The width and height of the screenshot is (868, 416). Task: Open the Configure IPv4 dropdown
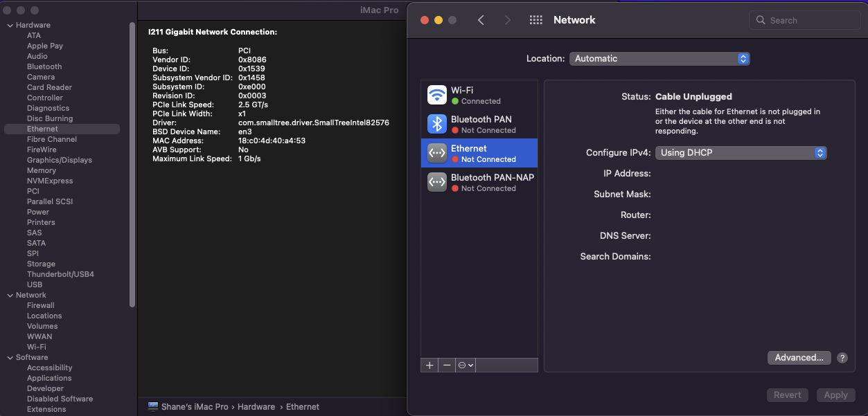click(741, 153)
